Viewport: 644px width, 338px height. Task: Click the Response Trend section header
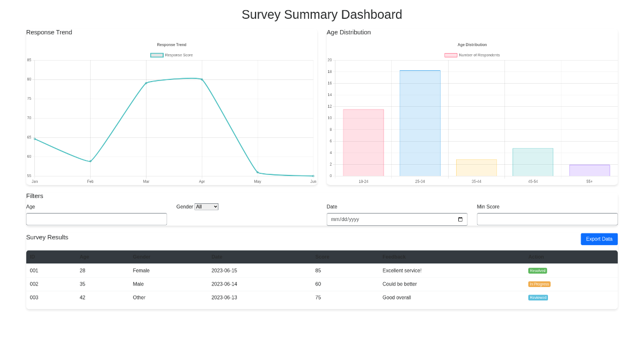tap(49, 32)
